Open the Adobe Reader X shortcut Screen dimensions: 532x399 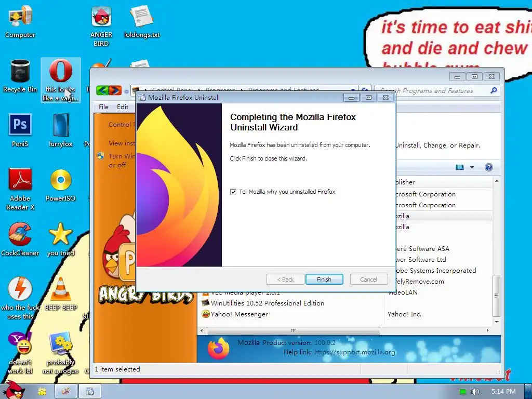(20, 189)
